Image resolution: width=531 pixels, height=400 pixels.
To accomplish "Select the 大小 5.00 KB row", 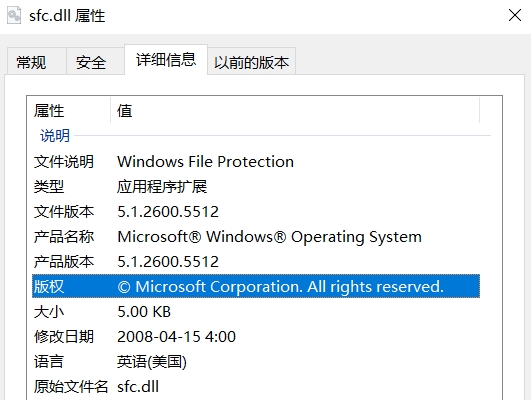I will click(256, 312).
